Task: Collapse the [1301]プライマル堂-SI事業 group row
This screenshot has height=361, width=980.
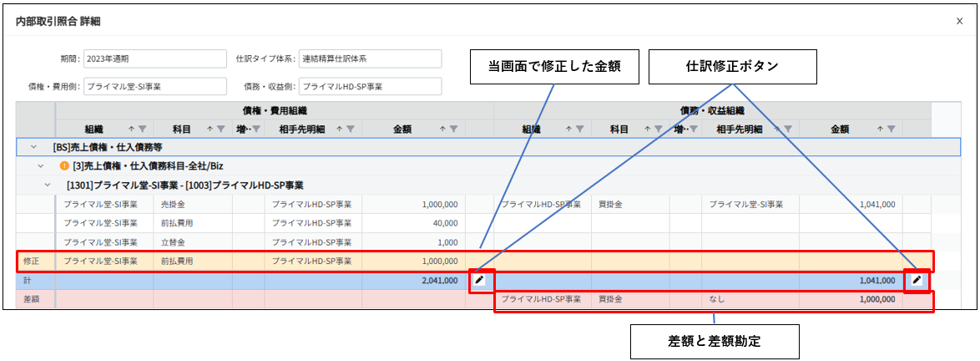Action: coord(48,185)
